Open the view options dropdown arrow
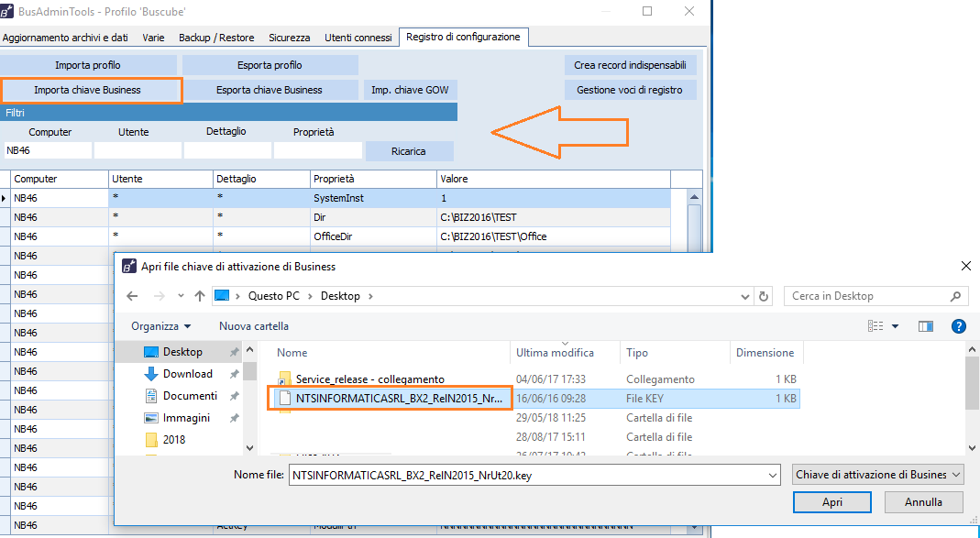The image size is (980, 538). coord(895,326)
